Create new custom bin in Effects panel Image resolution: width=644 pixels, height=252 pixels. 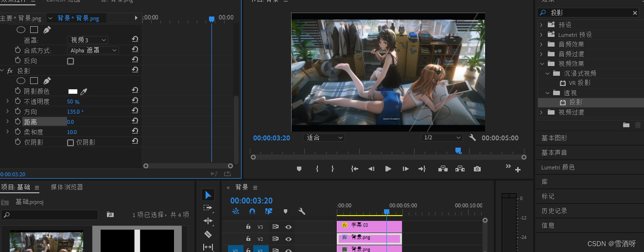click(x=627, y=125)
